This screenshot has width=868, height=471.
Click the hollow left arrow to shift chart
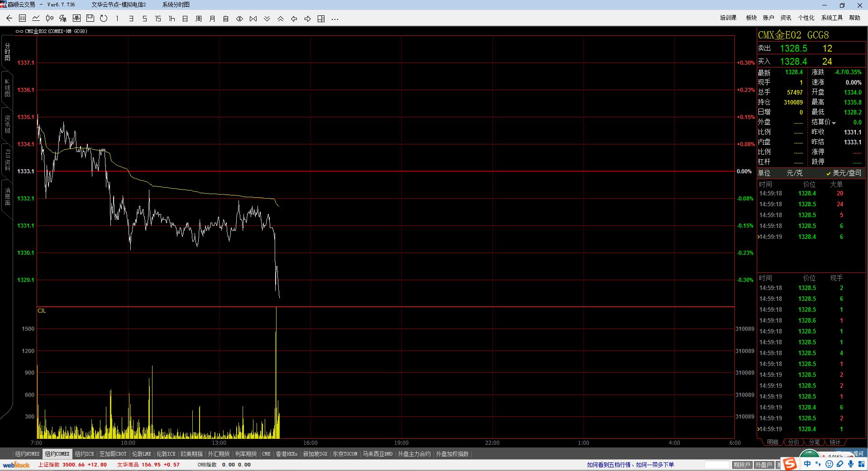(294, 19)
